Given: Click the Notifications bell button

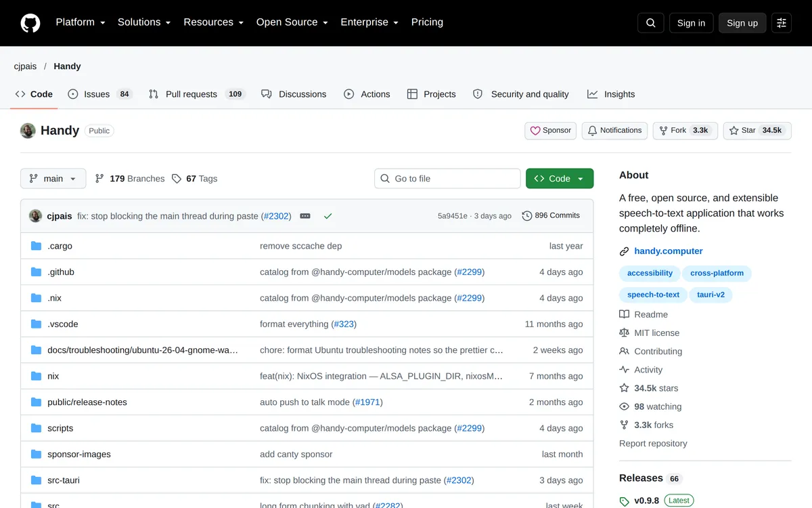Looking at the screenshot, I should [614, 131].
